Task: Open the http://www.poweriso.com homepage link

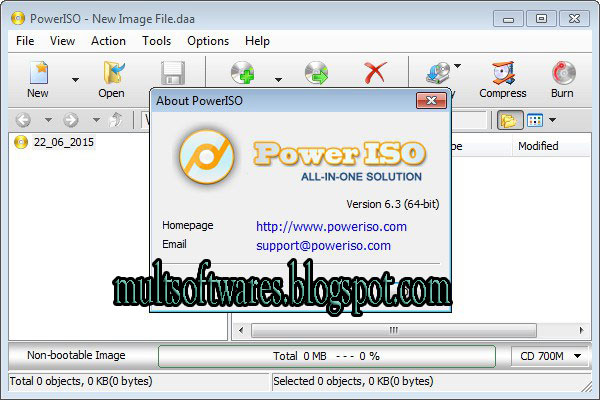Action: click(x=331, y=227)
